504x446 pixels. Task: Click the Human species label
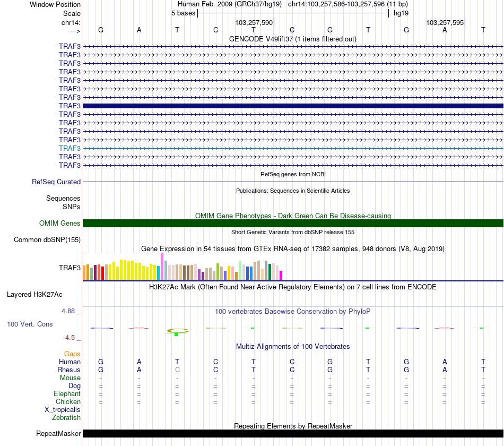[69, 362]
